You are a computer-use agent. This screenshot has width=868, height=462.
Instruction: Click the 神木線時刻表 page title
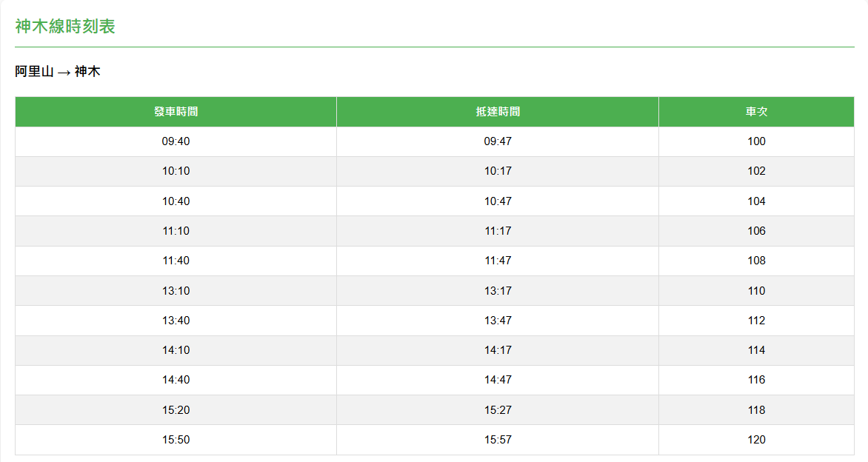point(65,27)
